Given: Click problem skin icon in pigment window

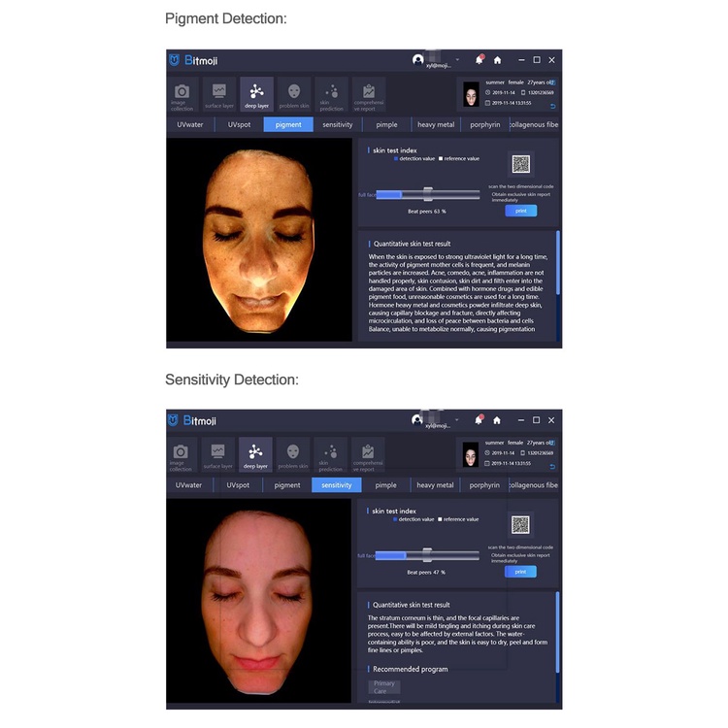Looking at the screenshot, I should point(293,95).
